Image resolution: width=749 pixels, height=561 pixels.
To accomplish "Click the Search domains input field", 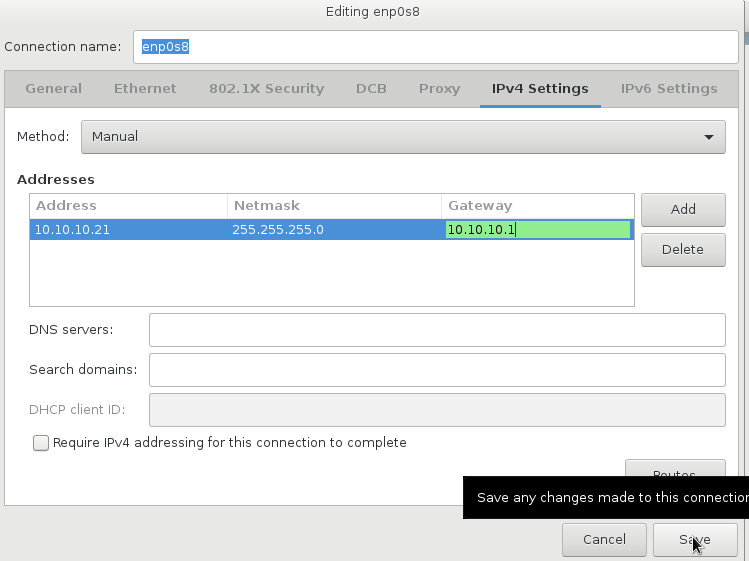I will 436,370.
